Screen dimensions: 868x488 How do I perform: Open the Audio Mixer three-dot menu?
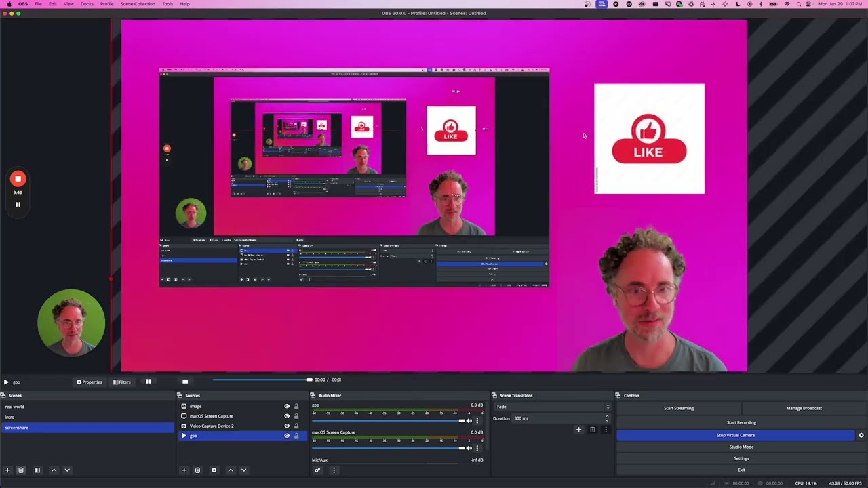click(334, 470)
